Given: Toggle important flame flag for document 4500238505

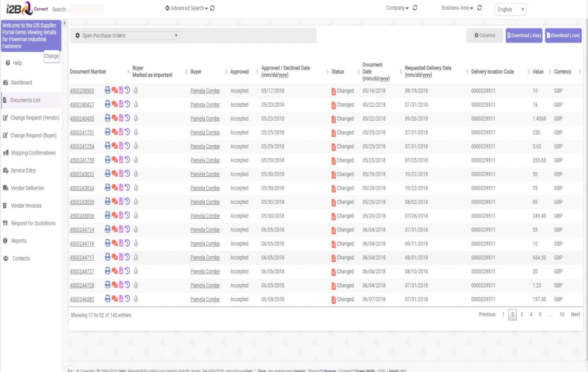Looking at the screenshot, I should point(136,91).
